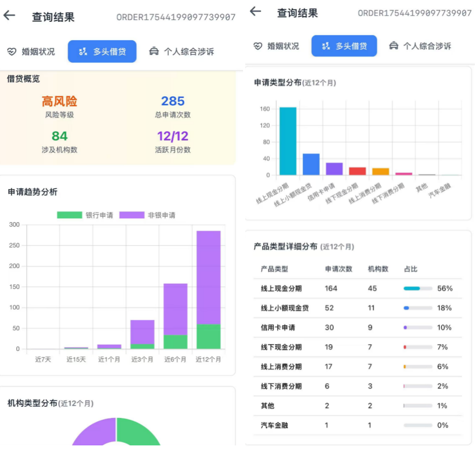
Task: Click the 机构数 column header
Action: click(x=378, y=269)
